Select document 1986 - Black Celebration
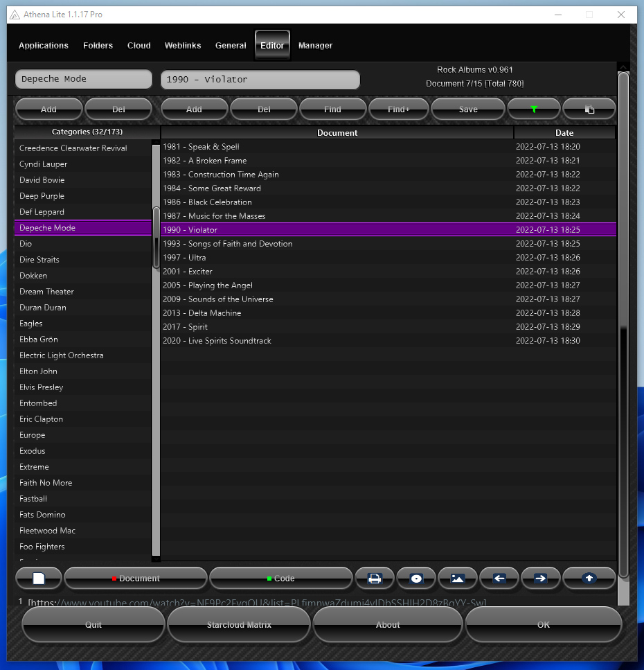 click(388, 202)
